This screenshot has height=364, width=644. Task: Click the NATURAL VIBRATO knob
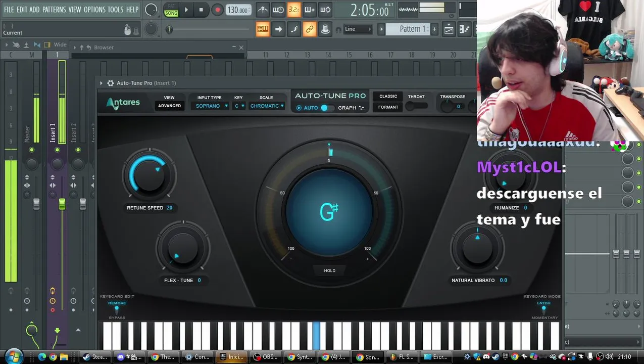[x=477, y=249]
